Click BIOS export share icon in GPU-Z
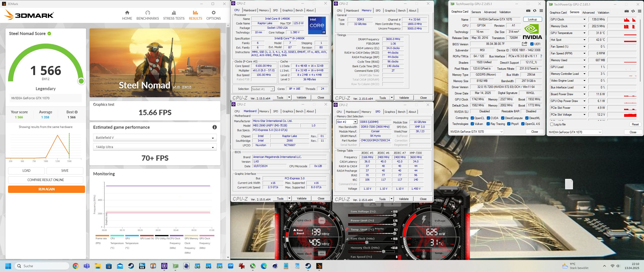 [525, 44]
